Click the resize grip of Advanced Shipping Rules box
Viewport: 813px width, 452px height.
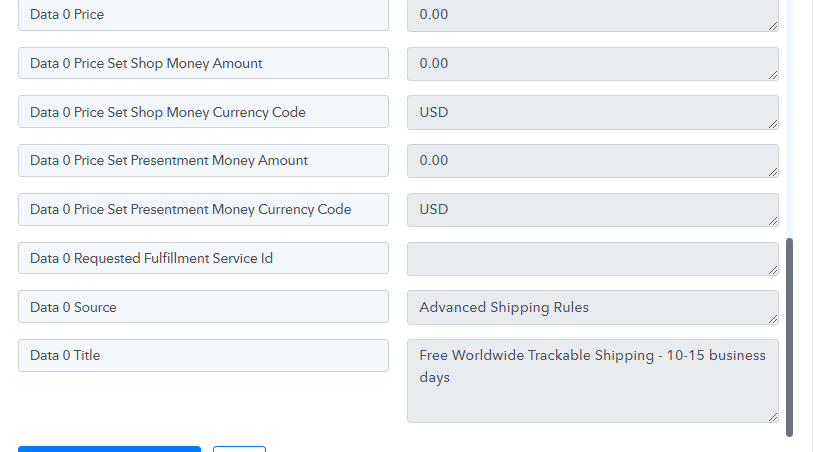click(773, 319)
